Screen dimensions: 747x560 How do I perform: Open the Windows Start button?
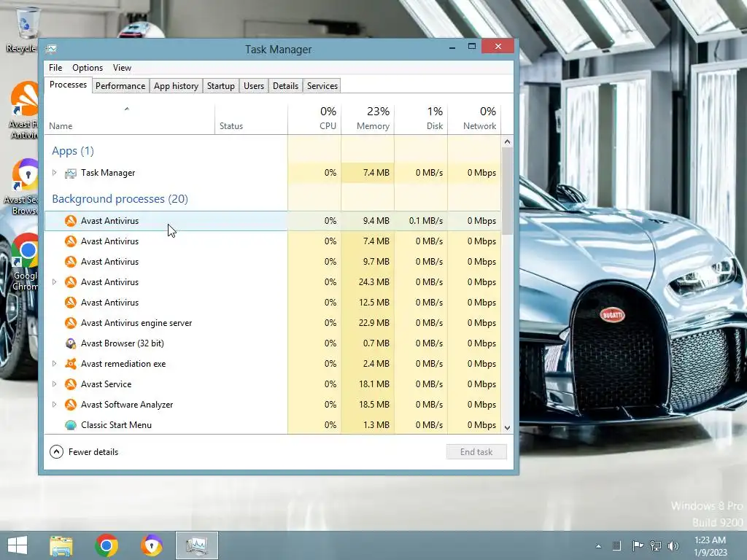18,545
